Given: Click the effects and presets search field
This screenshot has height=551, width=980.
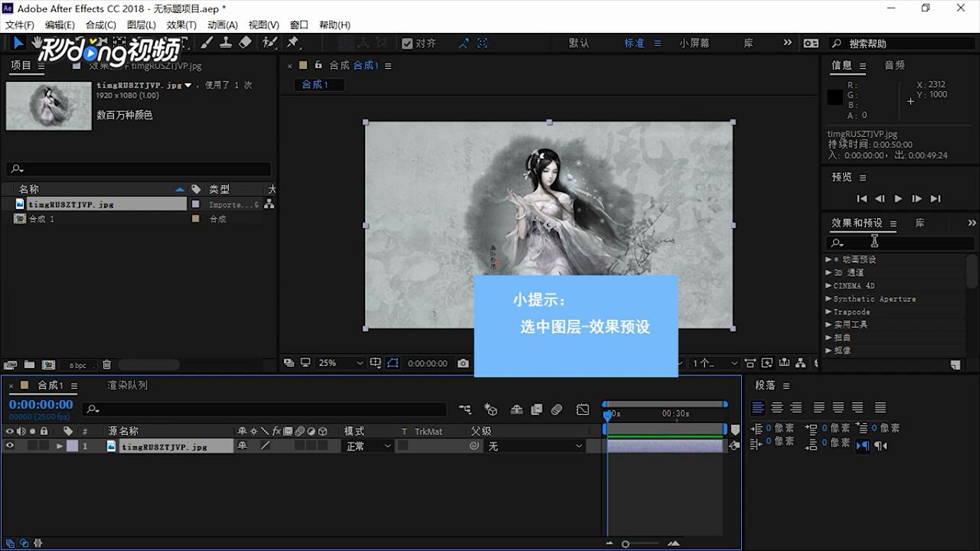Looking at the screenshot, I should coord(900,243).
